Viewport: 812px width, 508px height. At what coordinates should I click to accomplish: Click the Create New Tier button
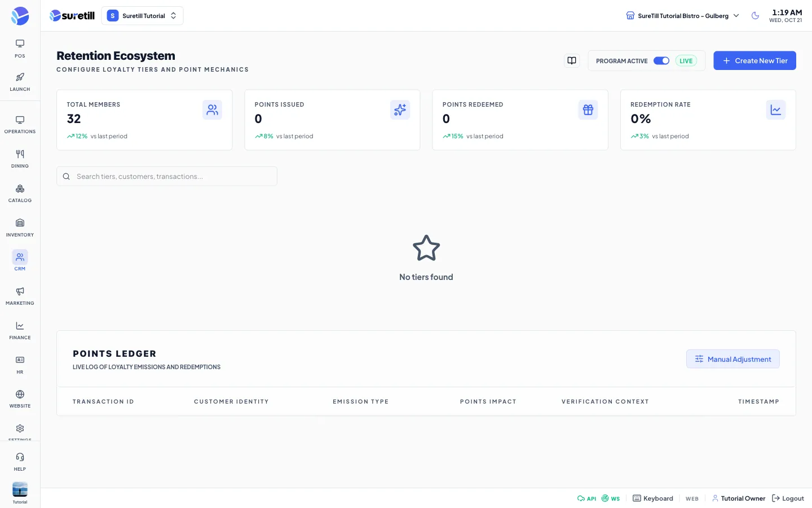(754, 60)
